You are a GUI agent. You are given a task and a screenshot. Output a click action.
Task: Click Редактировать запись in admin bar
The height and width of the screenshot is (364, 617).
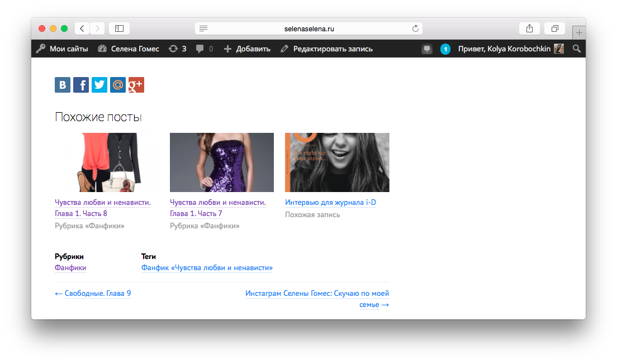(326, 49)
